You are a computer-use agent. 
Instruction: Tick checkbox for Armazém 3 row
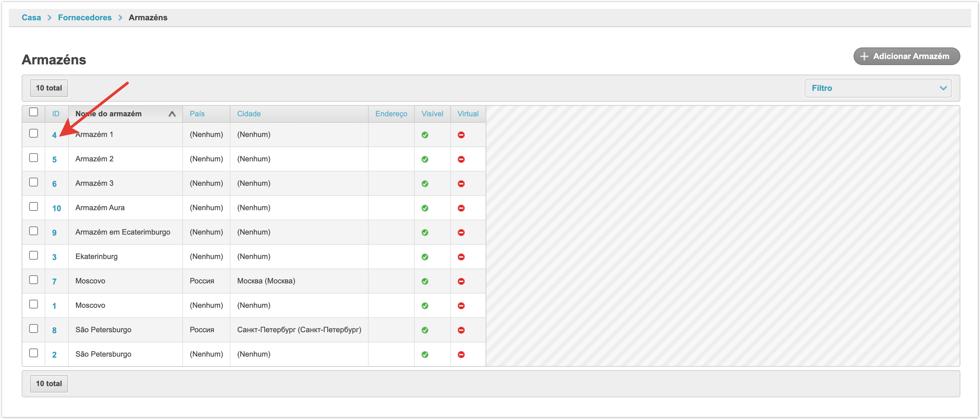[34, 182]
